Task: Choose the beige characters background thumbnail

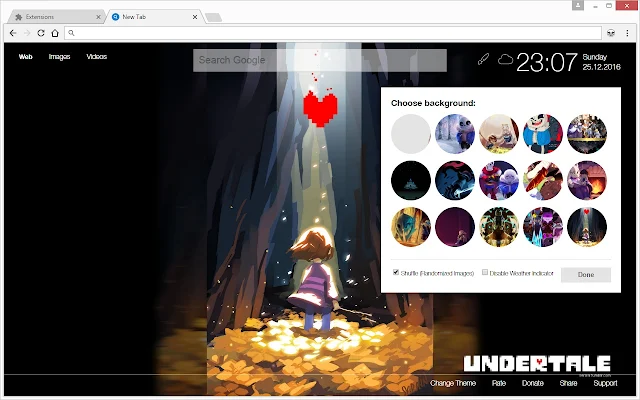Action: pos(499,134)
